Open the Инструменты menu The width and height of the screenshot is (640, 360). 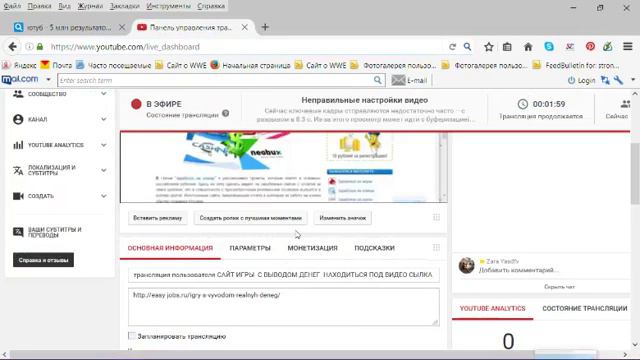pos(168,6)
